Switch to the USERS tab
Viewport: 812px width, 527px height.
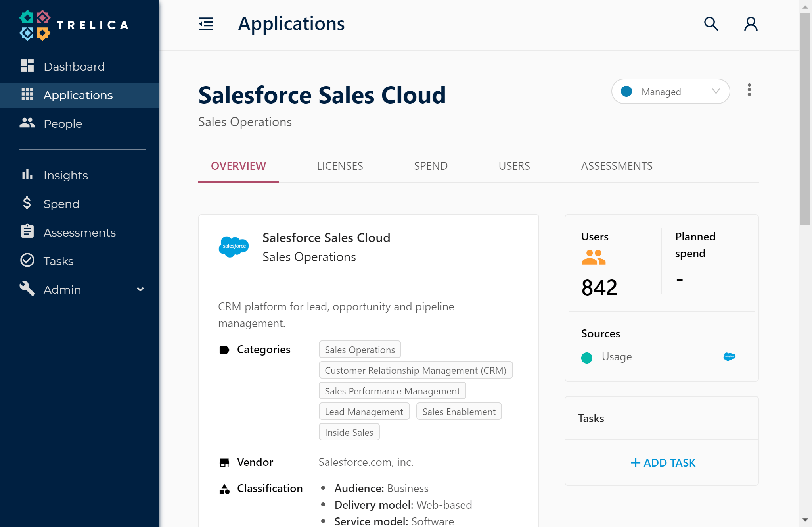[x=514, y=166]
